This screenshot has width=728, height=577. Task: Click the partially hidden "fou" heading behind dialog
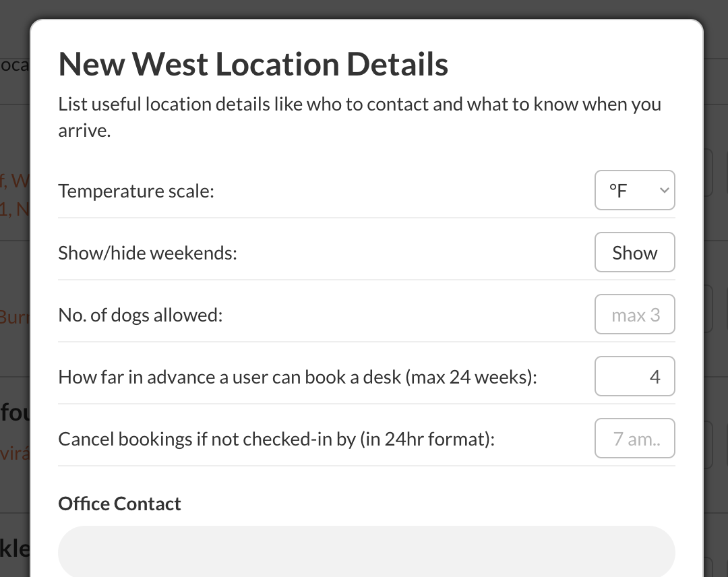pyautogui.click(x=14, y=413)
